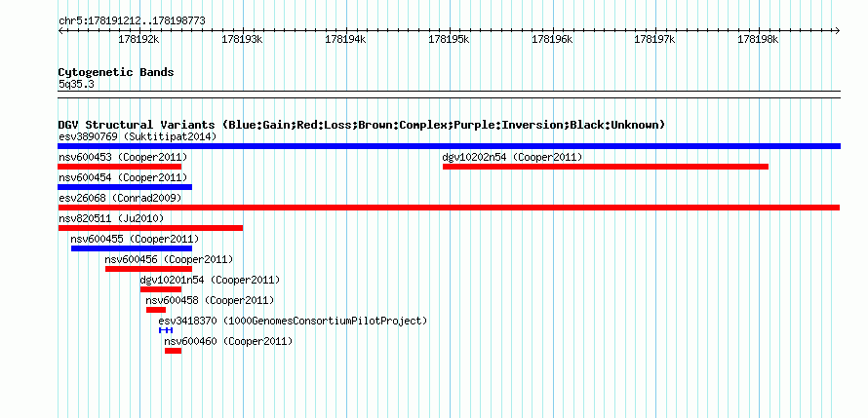Screen dimensions: 868x418
Task: Click the DGV Structural Variants track title
Action: [x=362, y=125]
